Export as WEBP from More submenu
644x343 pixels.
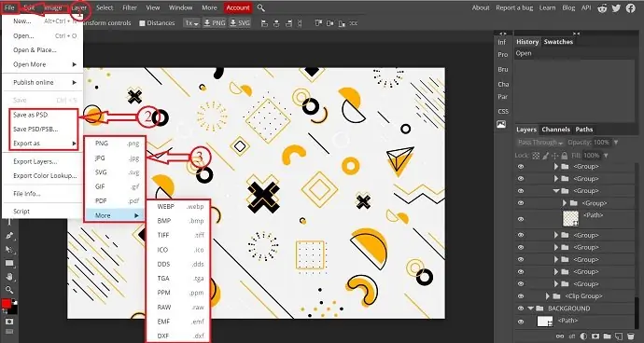point(178,207)
